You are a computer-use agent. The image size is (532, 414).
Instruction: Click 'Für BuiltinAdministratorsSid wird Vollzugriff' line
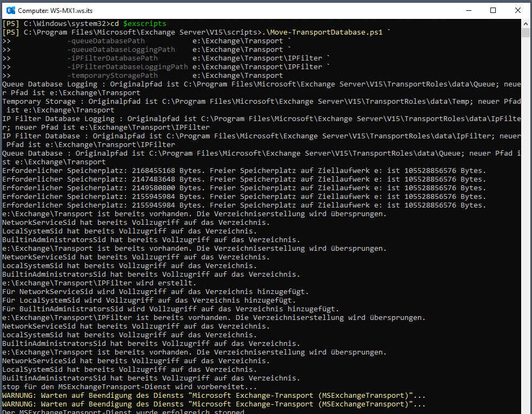click(x=171, y=309)
